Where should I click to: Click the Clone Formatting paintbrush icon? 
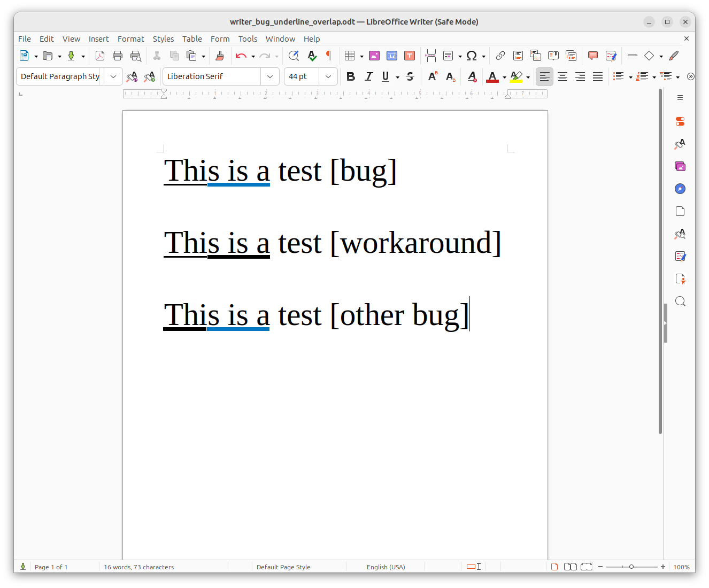[219, 56]
